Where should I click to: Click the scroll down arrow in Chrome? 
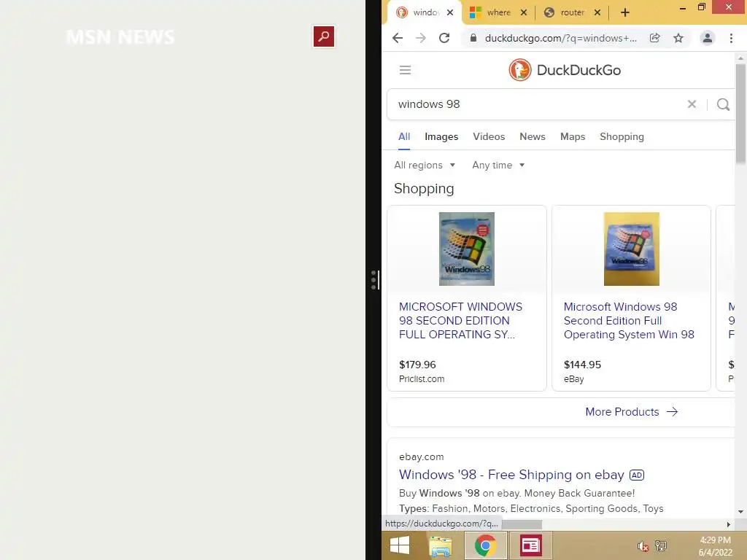point(740,512)
